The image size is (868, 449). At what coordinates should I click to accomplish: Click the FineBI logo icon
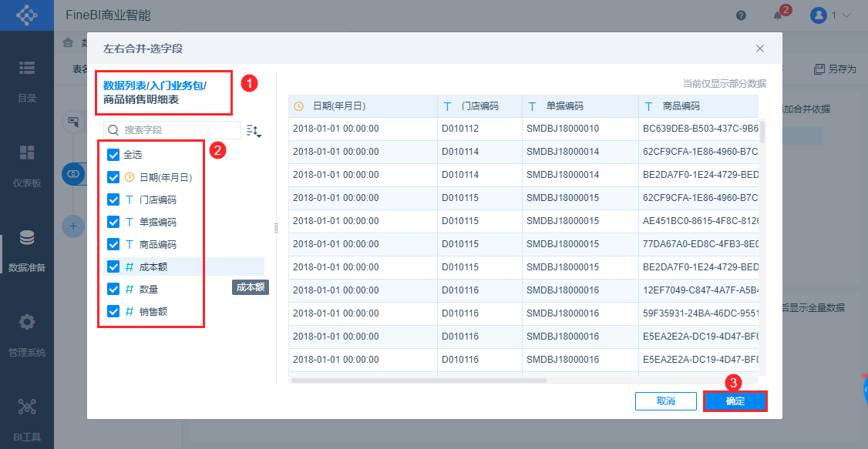click(26, 15)
